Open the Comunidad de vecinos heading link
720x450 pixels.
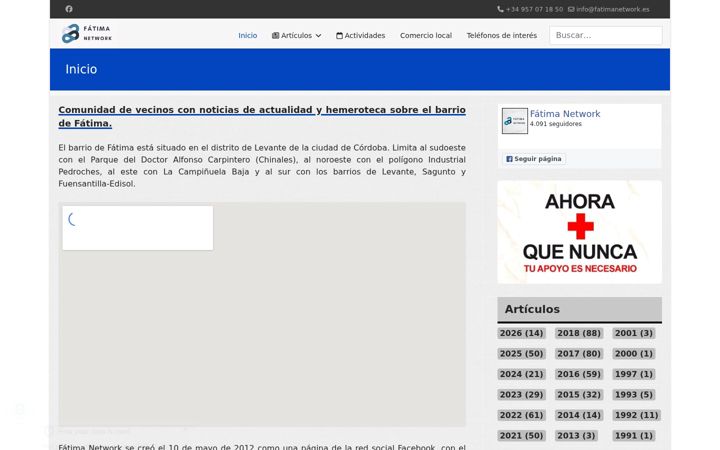tap(262, 117)
